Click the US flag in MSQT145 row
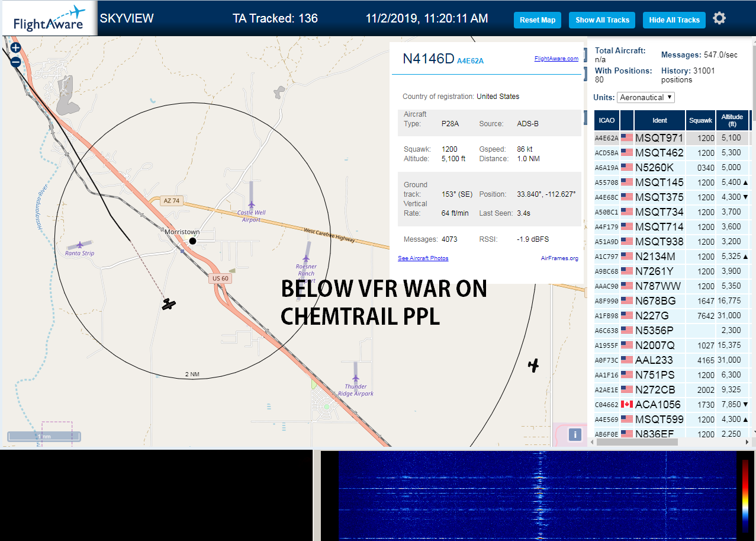 [x=627, y=183]
